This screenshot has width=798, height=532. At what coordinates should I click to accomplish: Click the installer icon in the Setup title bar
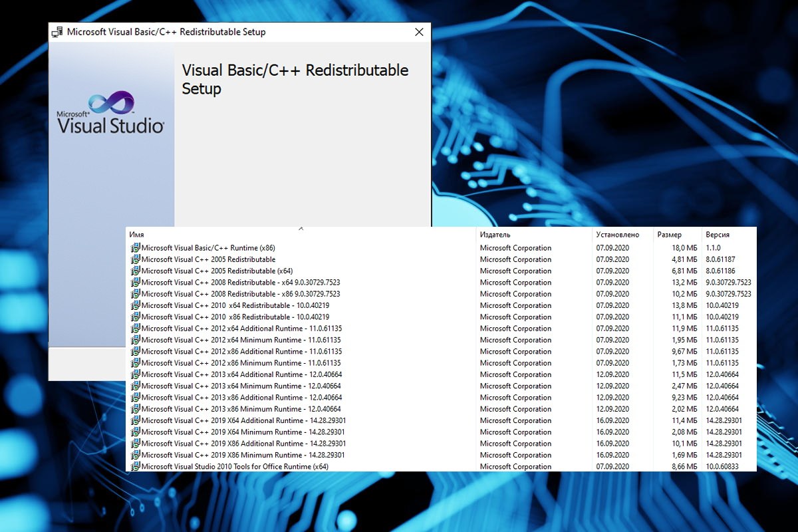[x=57, y=32]
